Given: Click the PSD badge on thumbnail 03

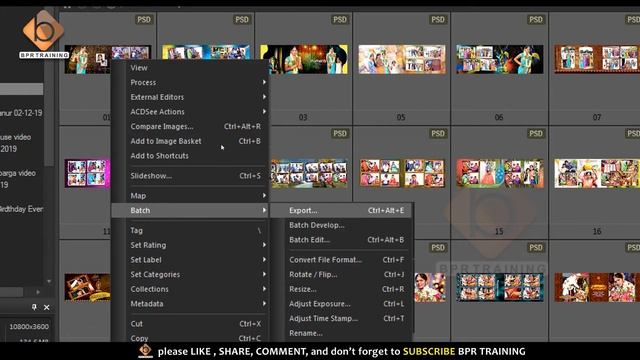Looking at the screenshot, I should (340, 20).
